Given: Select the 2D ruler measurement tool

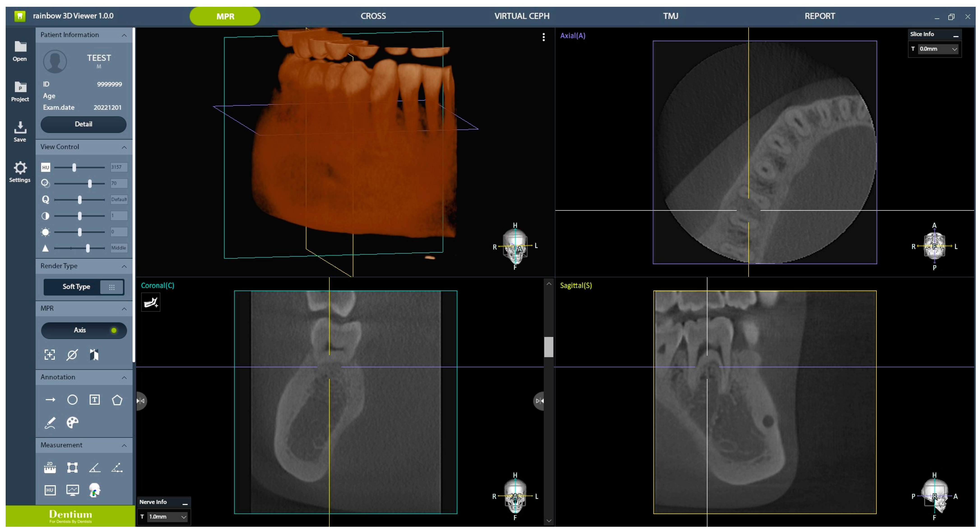Looking at the screenshot, I should pyautogui.click(x=50, y=467).
